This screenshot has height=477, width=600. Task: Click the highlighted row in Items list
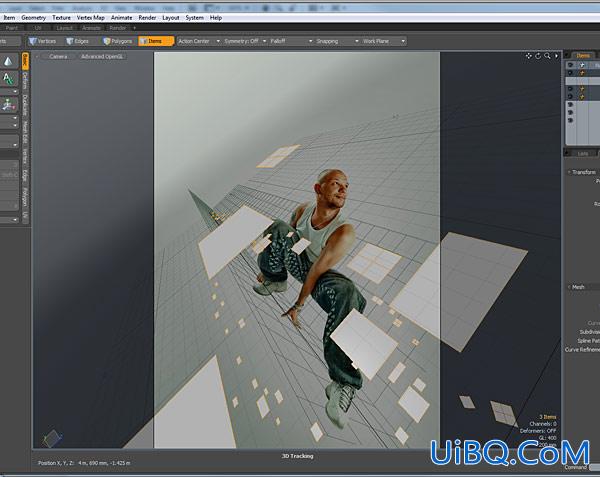(x=583, y=81)
